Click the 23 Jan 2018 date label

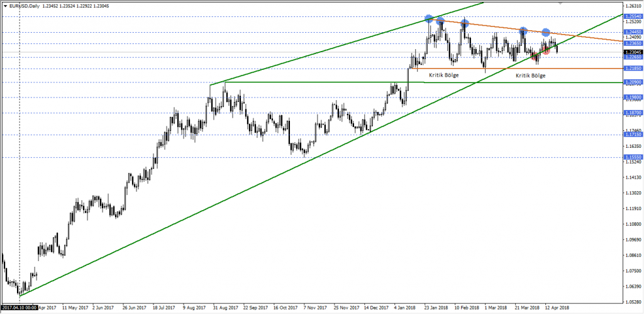click(x=436, y=308)
